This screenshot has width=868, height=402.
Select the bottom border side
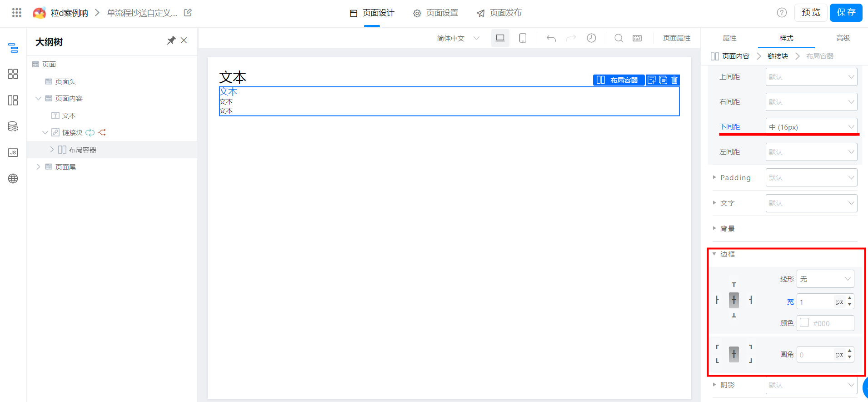734,315
